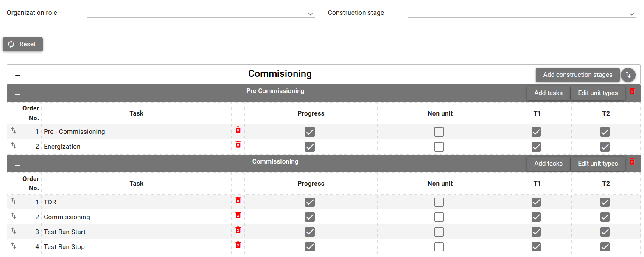Remove the Pre Commissioning stage via trash icon

click(x=632, y=91)
